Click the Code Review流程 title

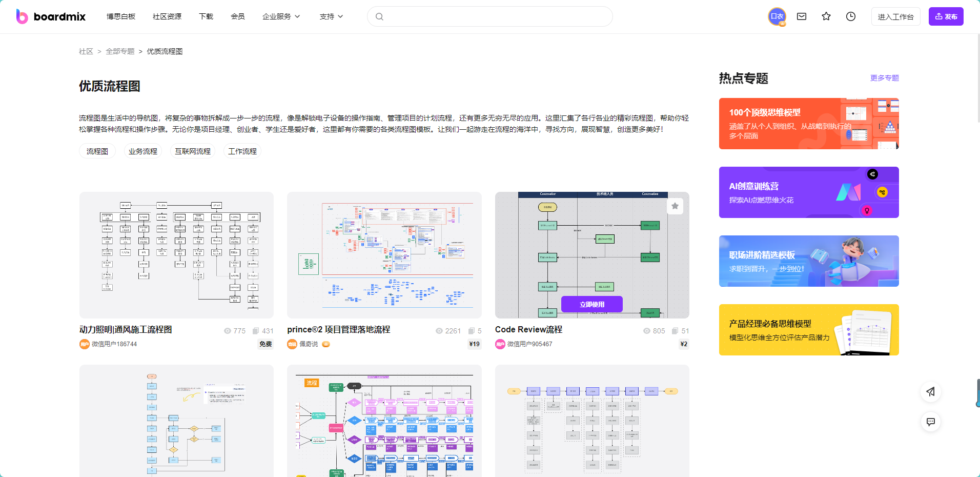point(528,330)
